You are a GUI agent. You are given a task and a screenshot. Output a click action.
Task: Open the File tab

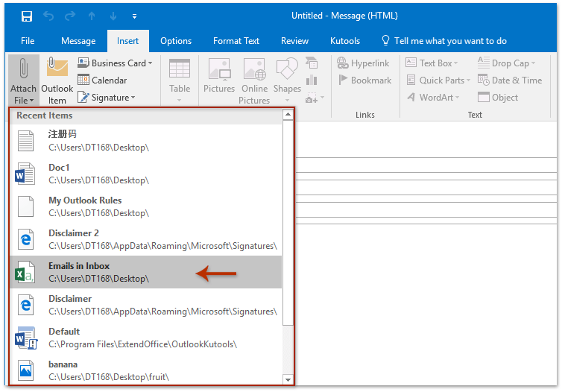click(x=28, y=41)
